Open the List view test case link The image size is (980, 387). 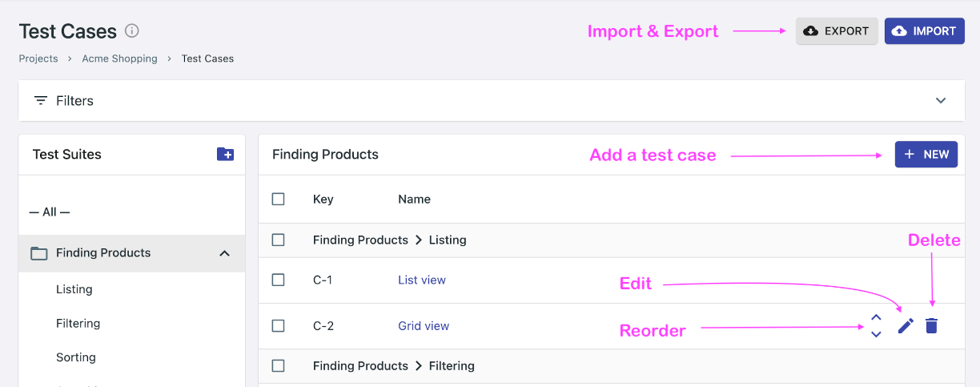422,280
